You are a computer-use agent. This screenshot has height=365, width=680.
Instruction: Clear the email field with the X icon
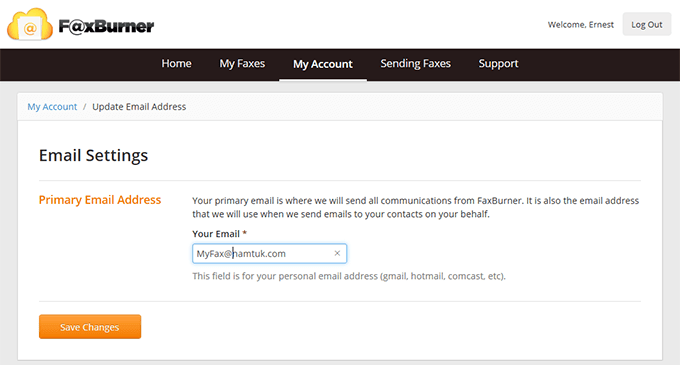[337, 253]
